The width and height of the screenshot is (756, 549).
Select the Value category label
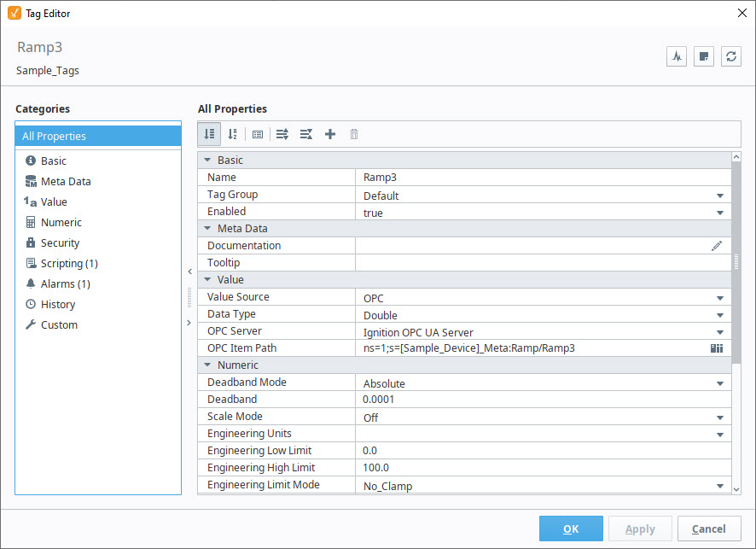coord(54,201)
